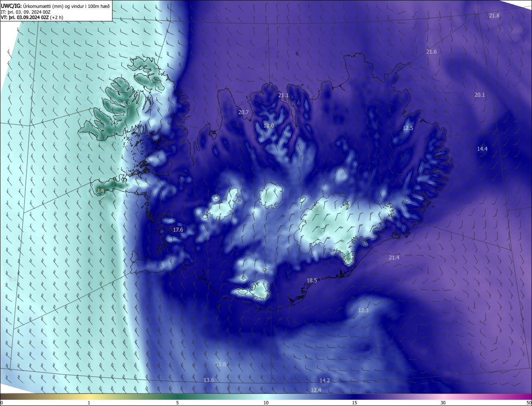Click the 21.6 value label
Viewport: 532px width, 406px height.
pos(431,51)
